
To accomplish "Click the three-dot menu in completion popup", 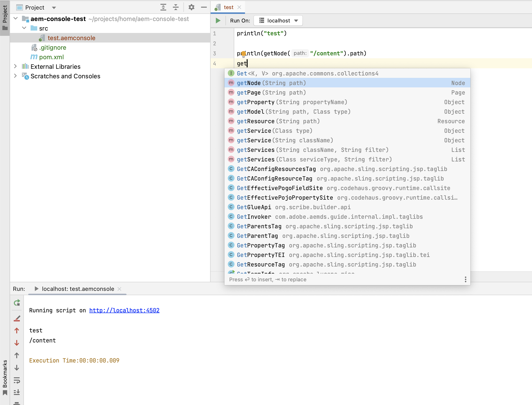I will tap(465, 279).
